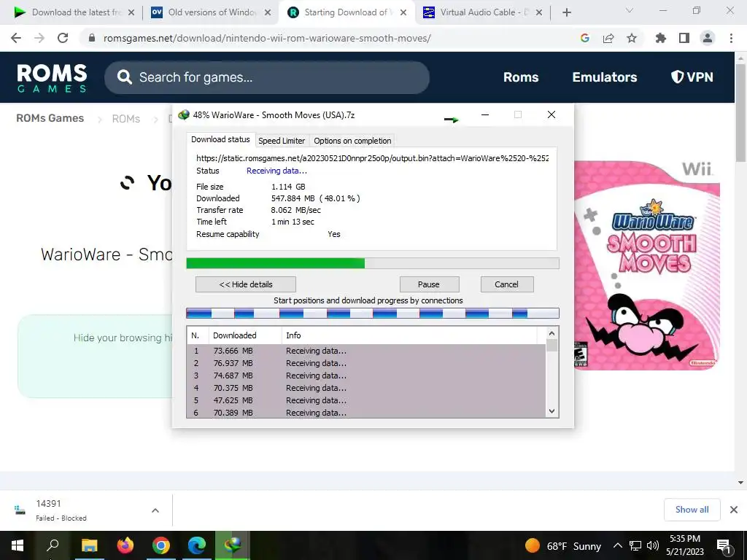747x560 pixels.
Task: Click ROMs Games breadcrumb
Action: click(x=50, y=118)
